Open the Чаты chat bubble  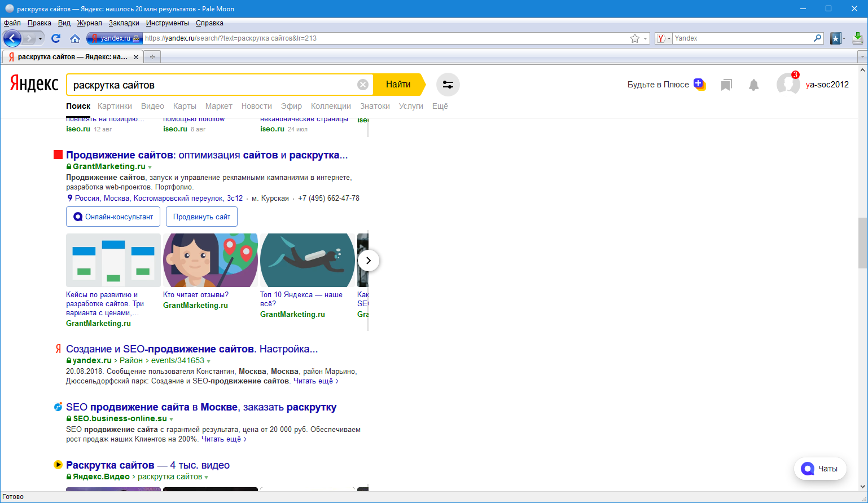[820, 469]
